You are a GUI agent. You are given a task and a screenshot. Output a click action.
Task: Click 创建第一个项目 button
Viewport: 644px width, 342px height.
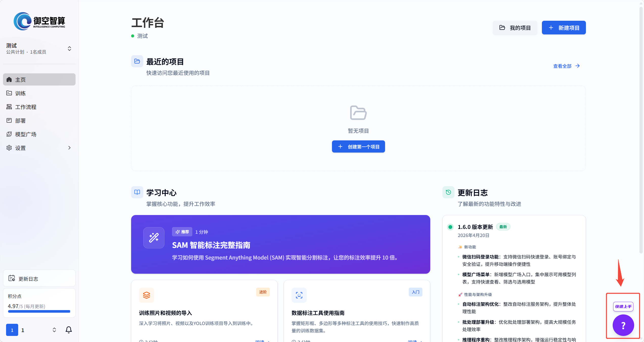pos(358,146)
